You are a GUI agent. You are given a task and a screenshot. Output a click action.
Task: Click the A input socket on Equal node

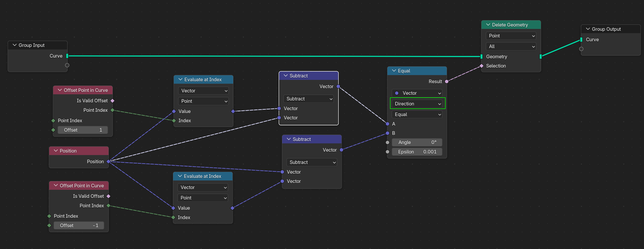pos(387,123)
